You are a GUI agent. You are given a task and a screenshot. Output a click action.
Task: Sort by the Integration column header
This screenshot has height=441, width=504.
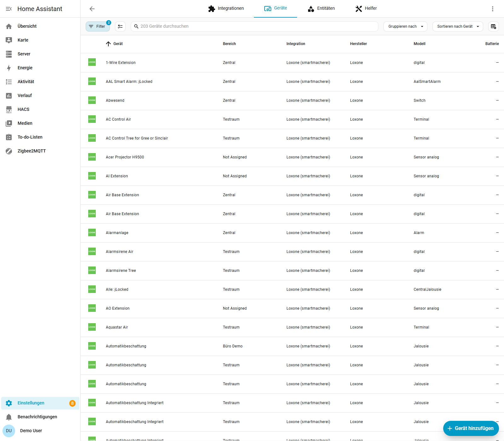pos(296,44)
